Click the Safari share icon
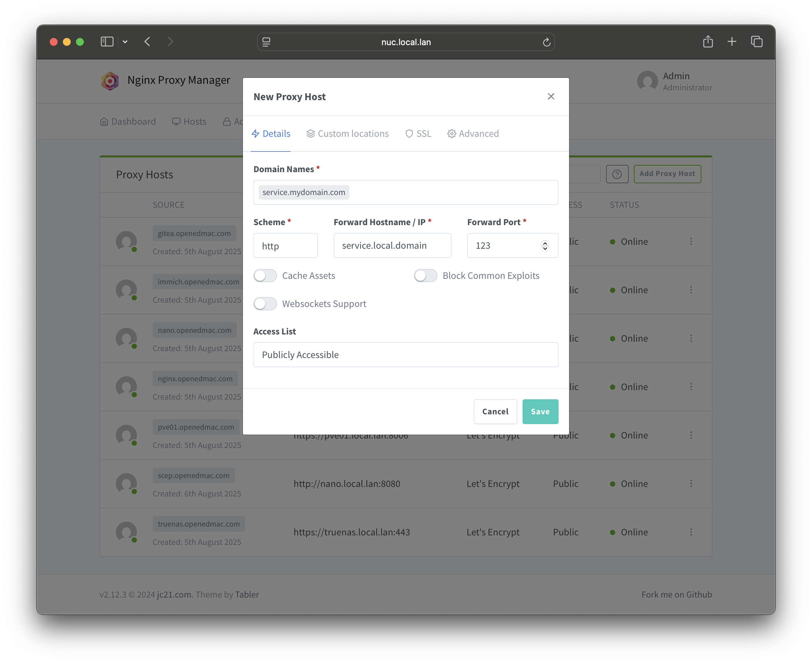 click(708, 42)
